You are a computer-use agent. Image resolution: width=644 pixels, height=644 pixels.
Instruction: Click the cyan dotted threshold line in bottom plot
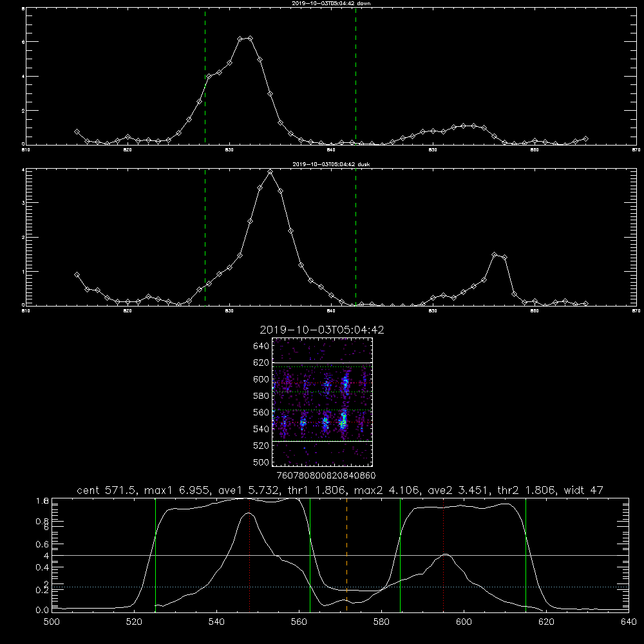pos(340,587)
